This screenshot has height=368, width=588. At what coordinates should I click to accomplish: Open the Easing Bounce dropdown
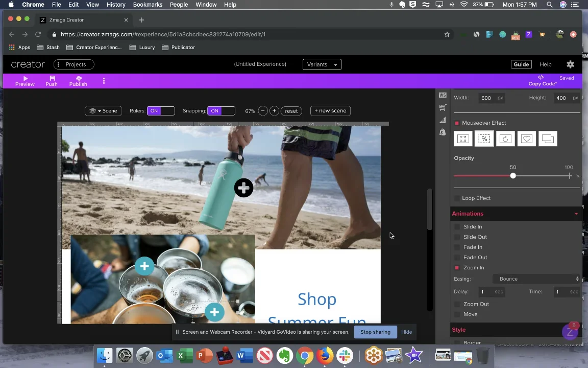click(x=536, y=279)
